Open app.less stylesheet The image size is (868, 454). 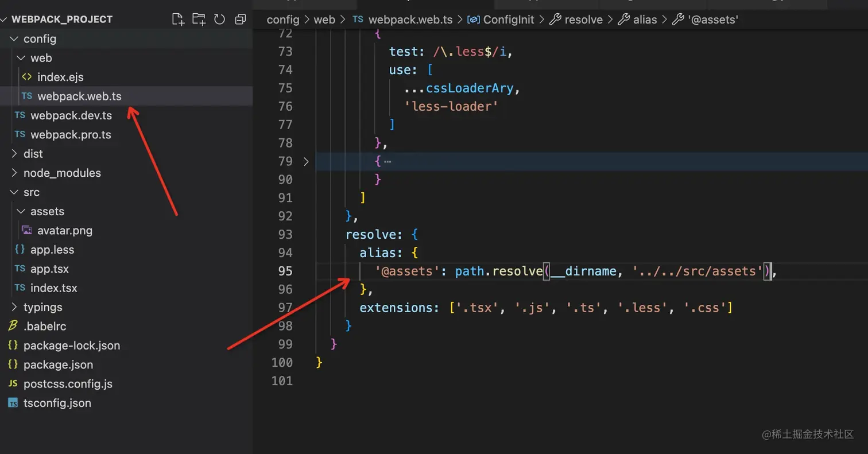52,250
